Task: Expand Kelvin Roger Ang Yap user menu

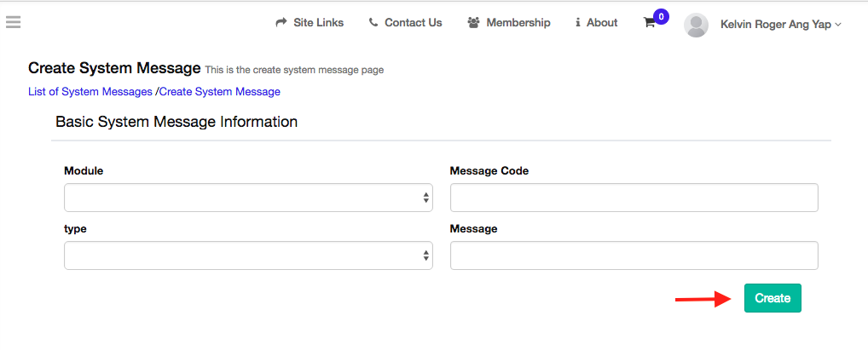Action: tap(775, 24)
